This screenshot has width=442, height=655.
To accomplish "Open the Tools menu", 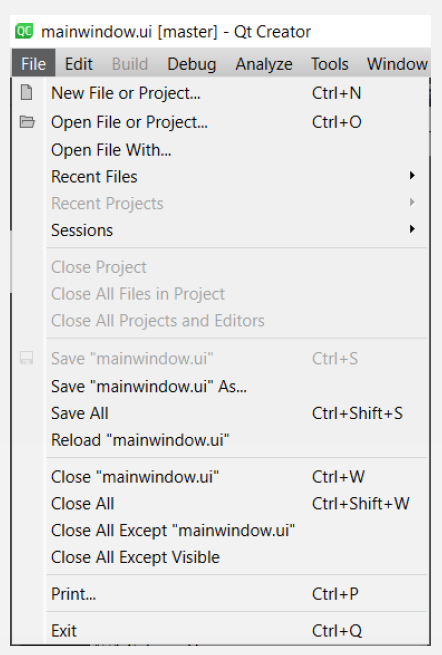I will click(330, 64).
